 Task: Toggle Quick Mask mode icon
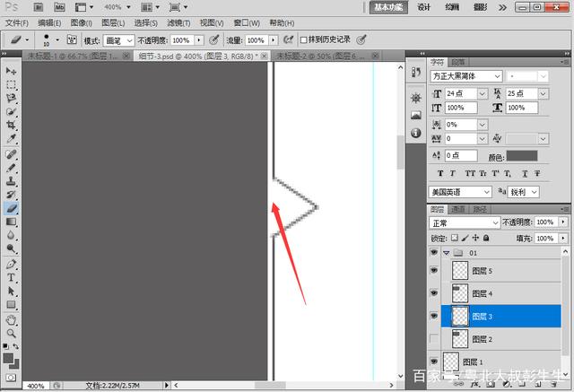[11, 378]
